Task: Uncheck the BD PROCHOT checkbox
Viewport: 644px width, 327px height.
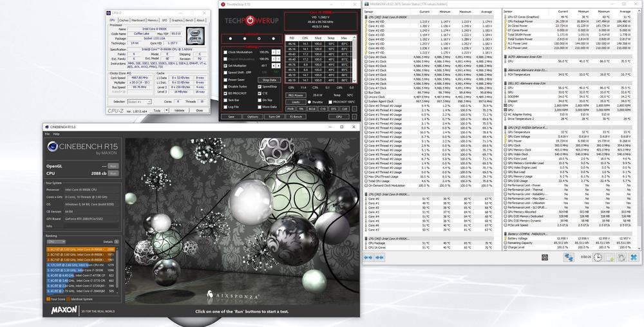Action: pyautogui.click(x=225, y=93)
